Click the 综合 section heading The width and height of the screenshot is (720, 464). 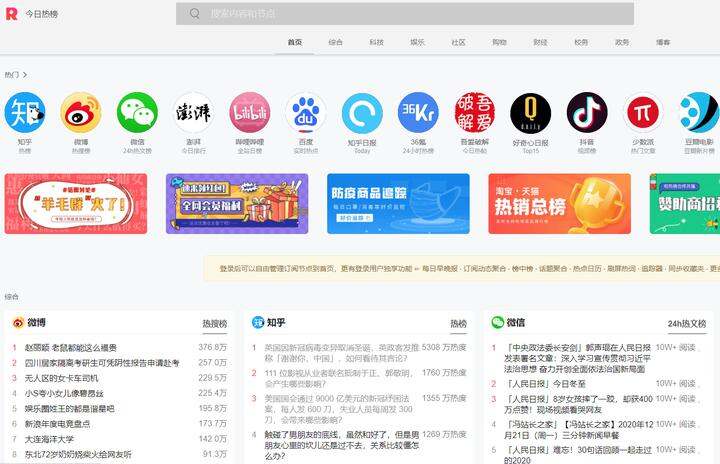click(11, 297)
